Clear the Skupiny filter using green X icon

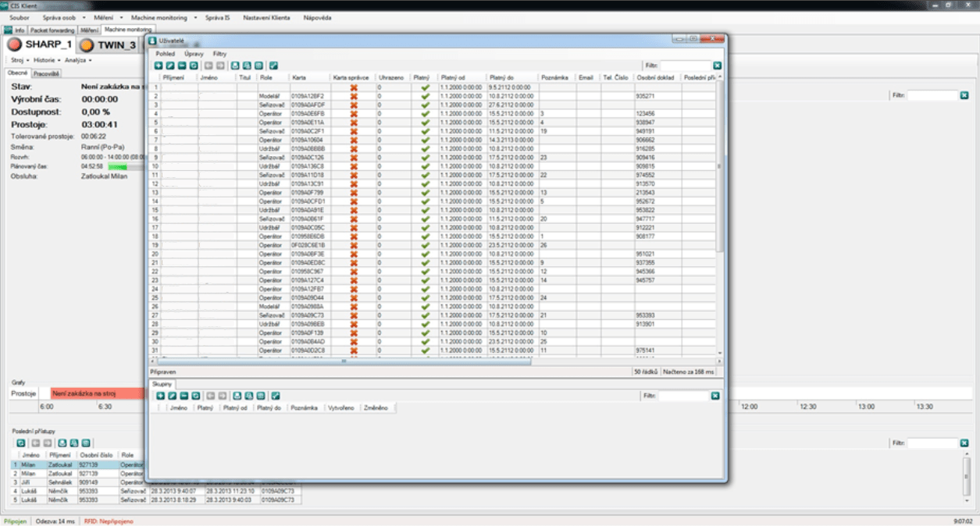(x=715, y=396)
